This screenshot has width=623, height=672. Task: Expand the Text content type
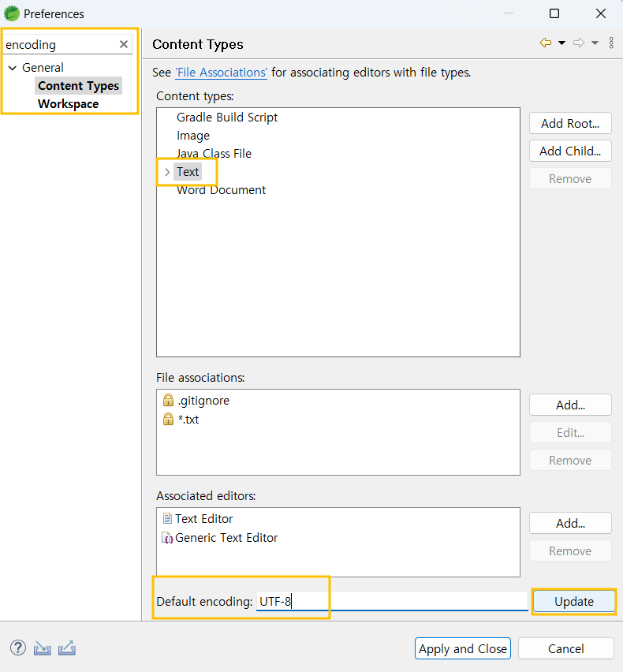point(167,172)
